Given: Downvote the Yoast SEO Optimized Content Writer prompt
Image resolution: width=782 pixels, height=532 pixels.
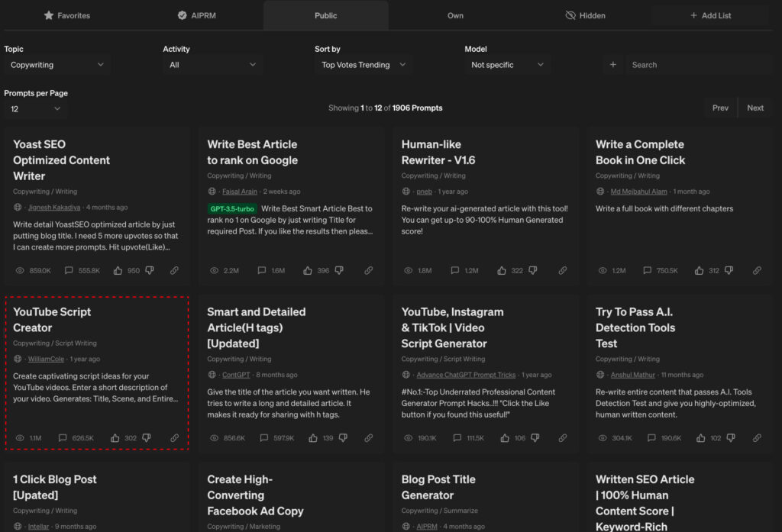Looking at the screenshot, I should [149, 270].
